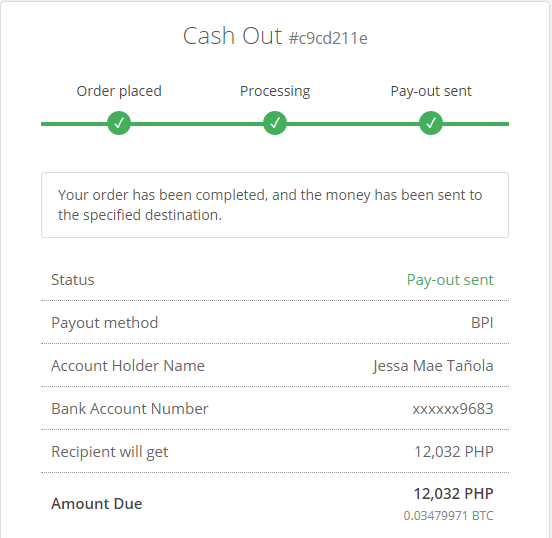Viewport: 552px width, 538px height.
Task: Select the order ID #c9cd211e
Action: 328,38
